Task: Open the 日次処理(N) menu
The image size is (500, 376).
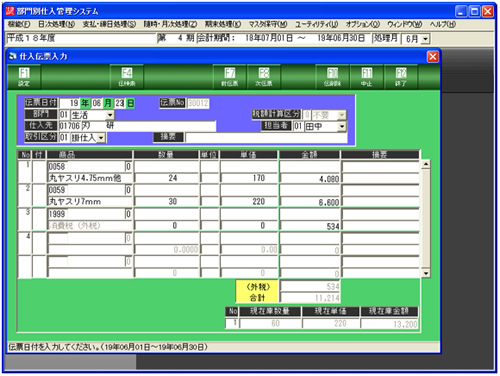Action: [56, 24]
